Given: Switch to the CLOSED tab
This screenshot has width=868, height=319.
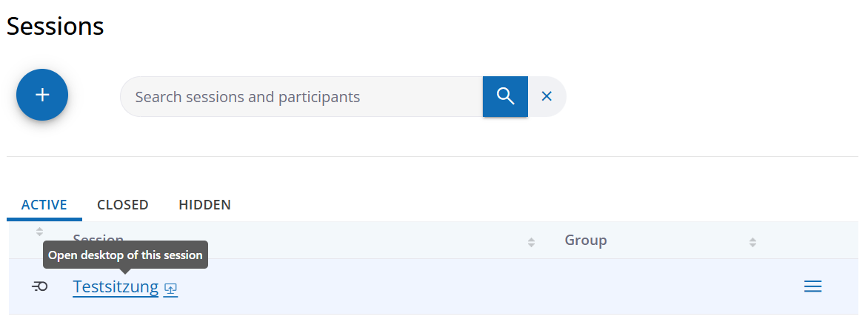Looking at the screenshot, I should click(123, 205).
